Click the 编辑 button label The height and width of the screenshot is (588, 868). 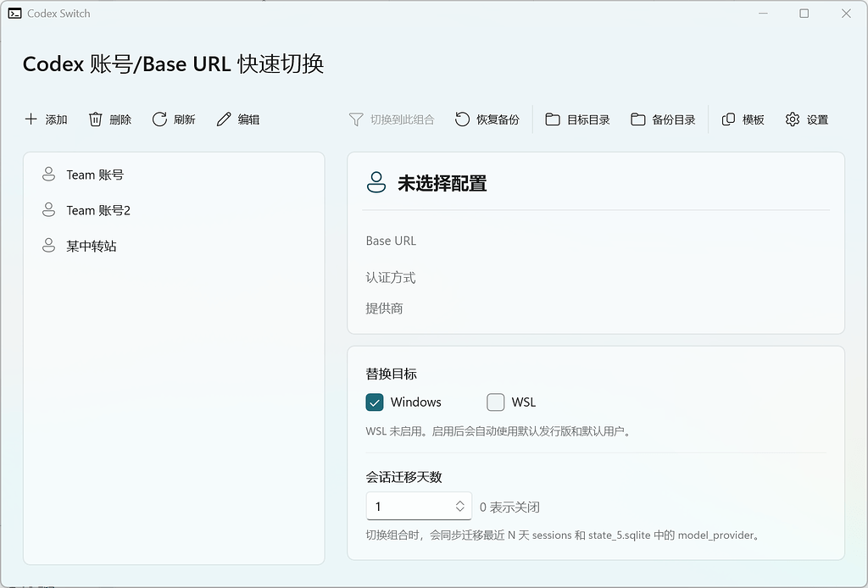point(248,119)
